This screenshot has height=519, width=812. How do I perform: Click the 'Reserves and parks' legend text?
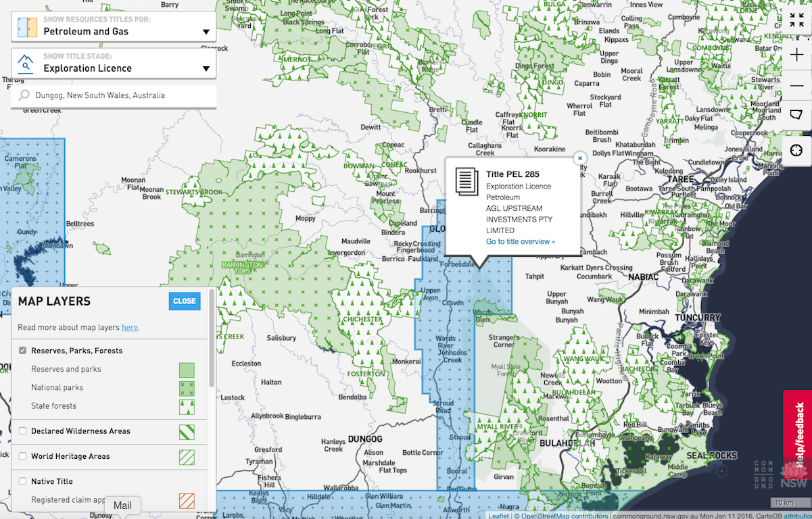click(x=66, y=369)
